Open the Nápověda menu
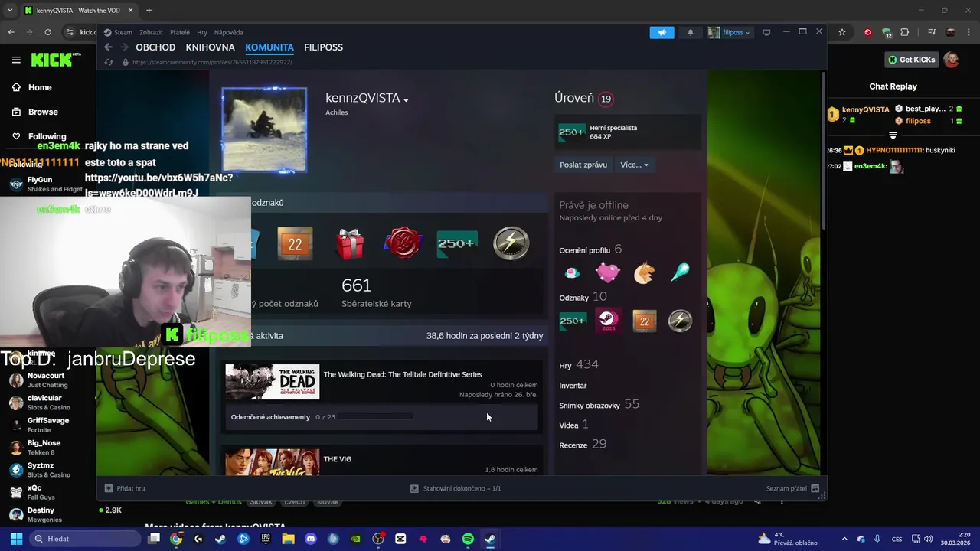The width and height of the screenshot is (980, 551). 229,32
